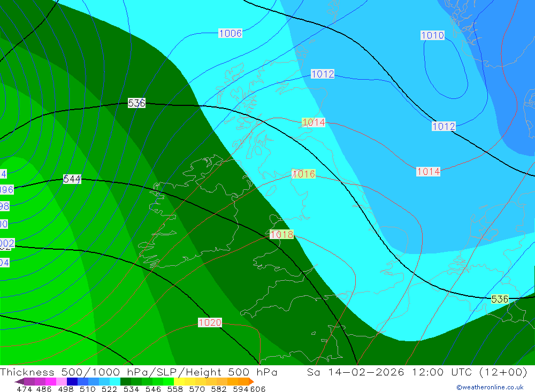The height and width of the screenshot is (392, 535).
Task: Click the 1006 isobar label
Action: point(230,34)
